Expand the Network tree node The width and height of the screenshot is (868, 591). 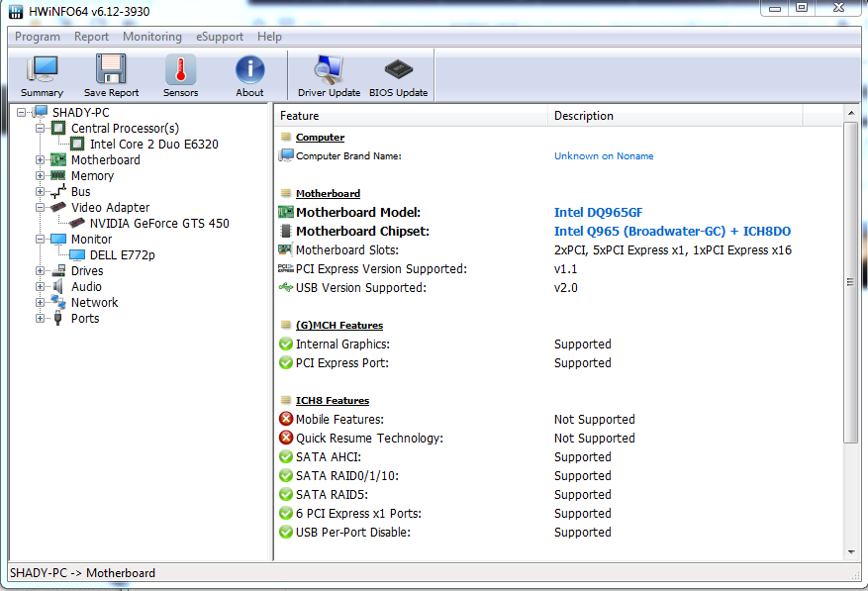tap(40, 302)
